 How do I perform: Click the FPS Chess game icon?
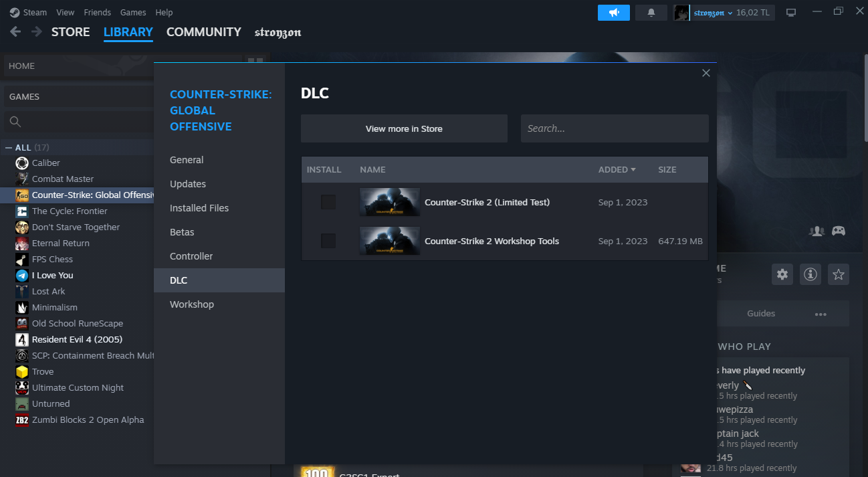22,259
